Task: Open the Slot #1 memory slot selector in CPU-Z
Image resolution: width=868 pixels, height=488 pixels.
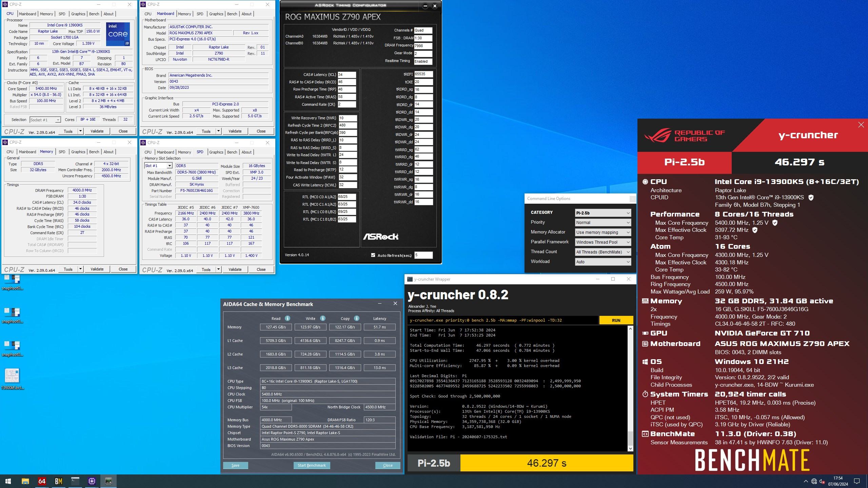Action: (158, 166)
